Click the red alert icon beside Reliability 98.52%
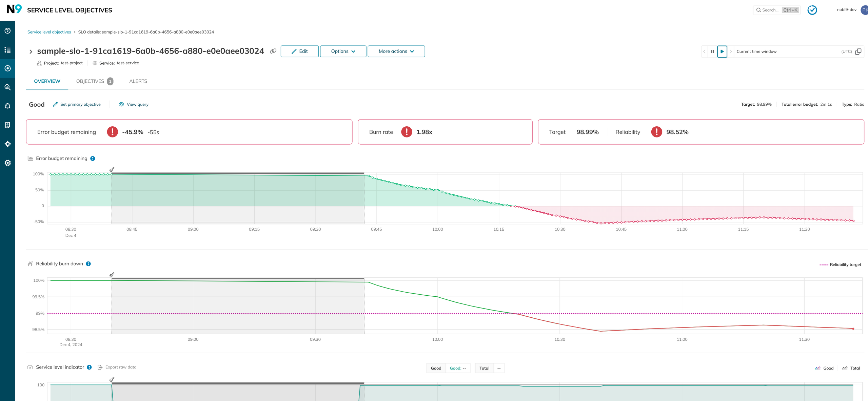Screen dimensions: 868x401 click(656, 132)
